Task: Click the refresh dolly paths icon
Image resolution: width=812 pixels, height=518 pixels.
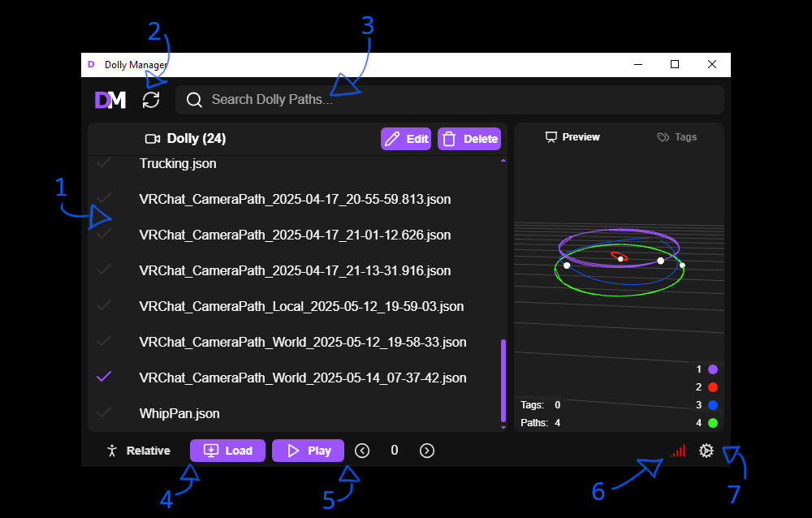Action: 151,100
